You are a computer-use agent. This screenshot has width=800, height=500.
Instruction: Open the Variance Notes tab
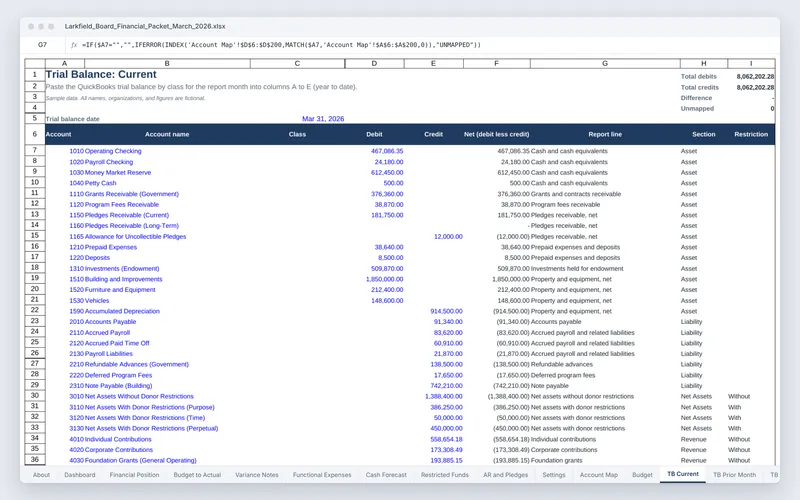point(257,474)
